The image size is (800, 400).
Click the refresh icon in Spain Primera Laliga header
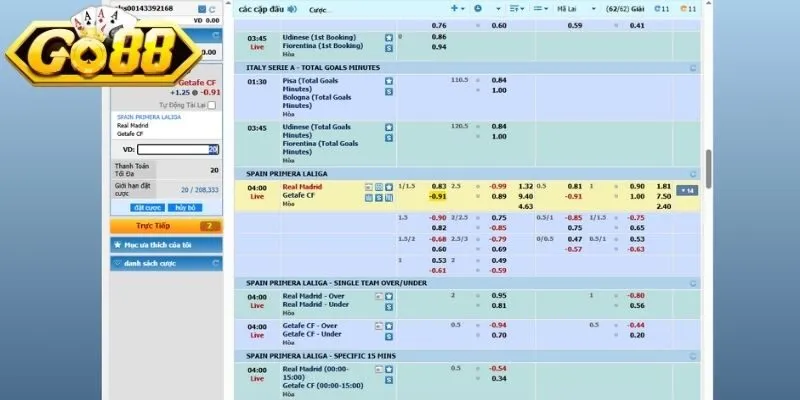tap(694, 173)
